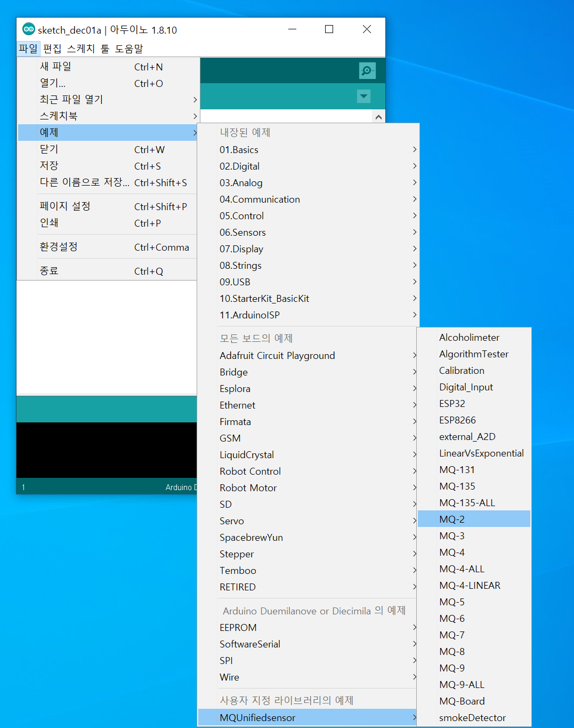Open EEPROM library examples
This screenshot has width=574, height=728.
[308, 628]
